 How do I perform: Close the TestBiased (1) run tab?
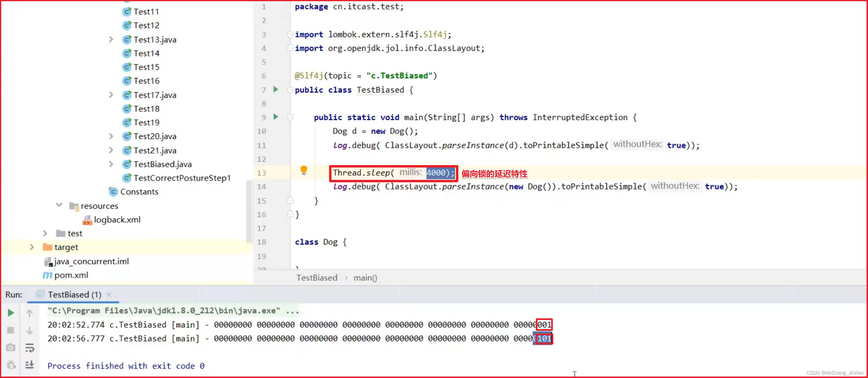[109, 295]
